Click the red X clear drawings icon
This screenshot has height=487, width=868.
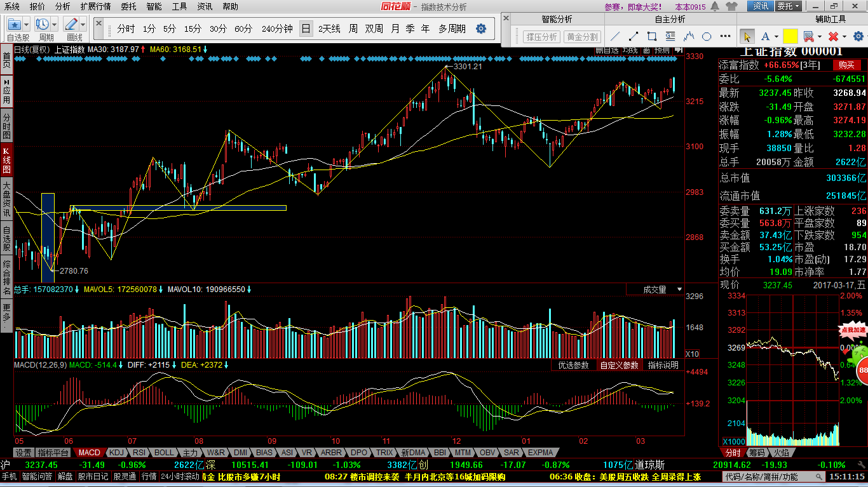point(832,36)
